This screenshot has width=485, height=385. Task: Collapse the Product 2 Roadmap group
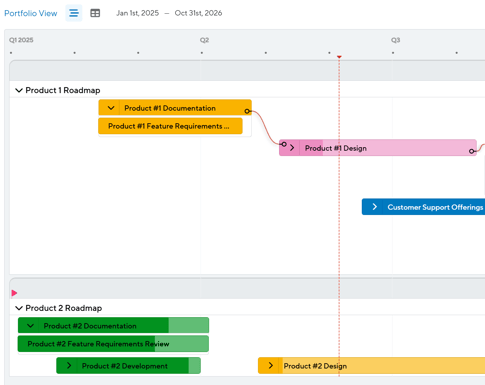19,308
